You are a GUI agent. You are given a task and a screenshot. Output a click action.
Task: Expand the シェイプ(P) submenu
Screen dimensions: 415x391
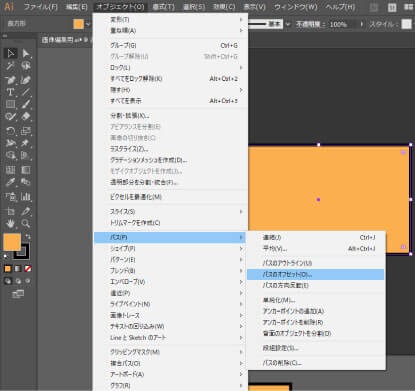[170, 248]
